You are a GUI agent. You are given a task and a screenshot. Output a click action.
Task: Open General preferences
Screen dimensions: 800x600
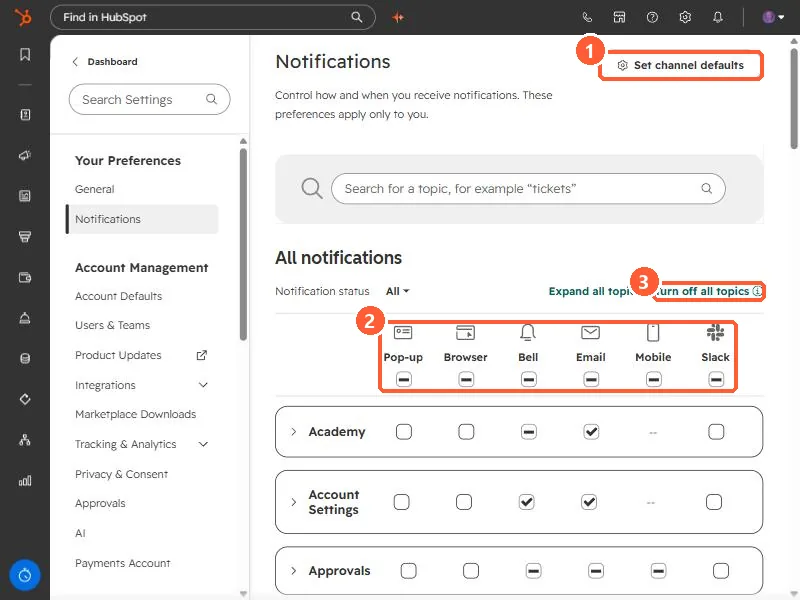pos(94,189)
